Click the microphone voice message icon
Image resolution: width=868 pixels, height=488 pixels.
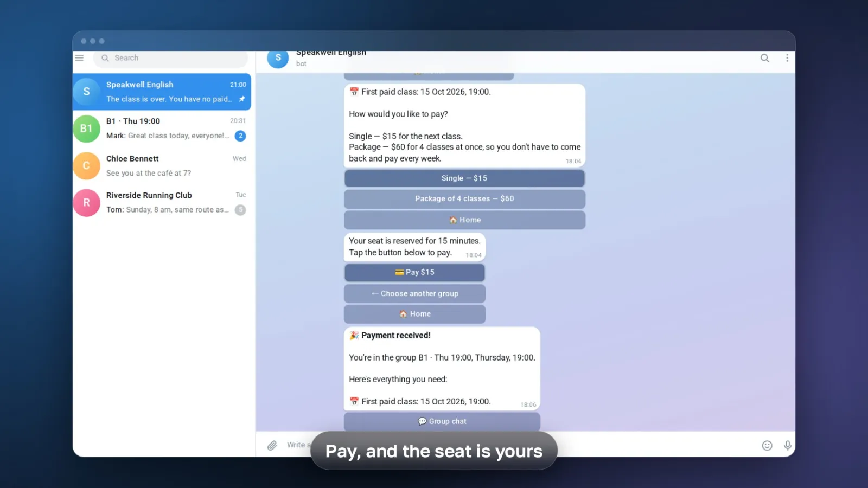click(x=787, y=445)
